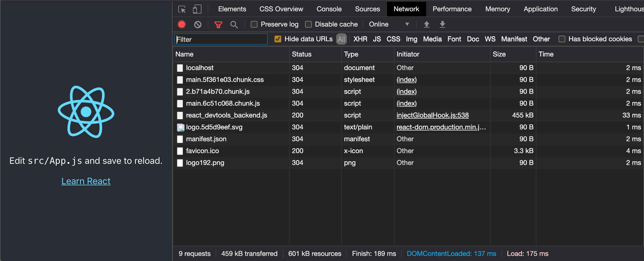Switch to the Memory tab
644x261 pixels.
498,9
